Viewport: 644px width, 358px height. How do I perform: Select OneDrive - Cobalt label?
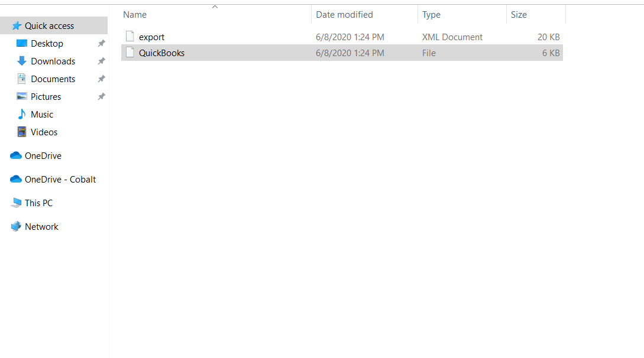[60, 179]
